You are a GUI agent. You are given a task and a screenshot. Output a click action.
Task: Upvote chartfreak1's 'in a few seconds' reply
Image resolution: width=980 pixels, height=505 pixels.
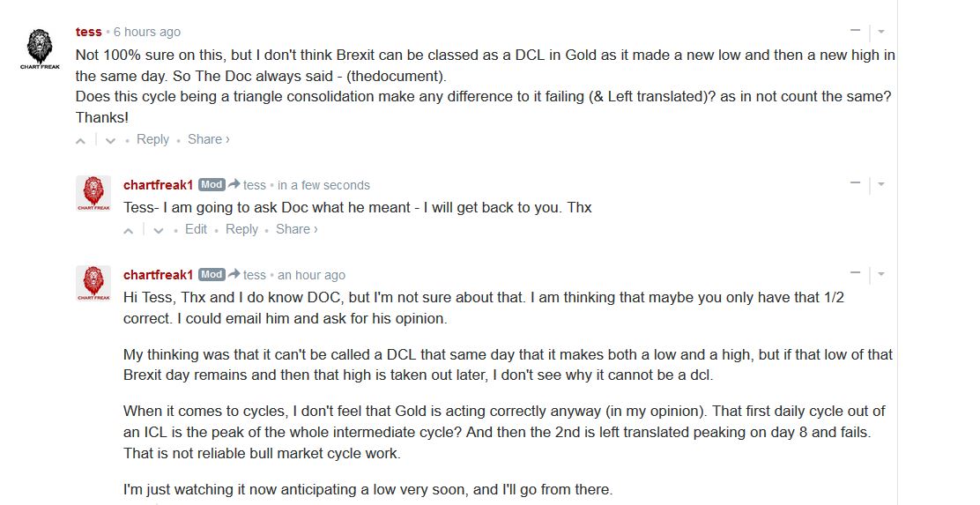129,230
